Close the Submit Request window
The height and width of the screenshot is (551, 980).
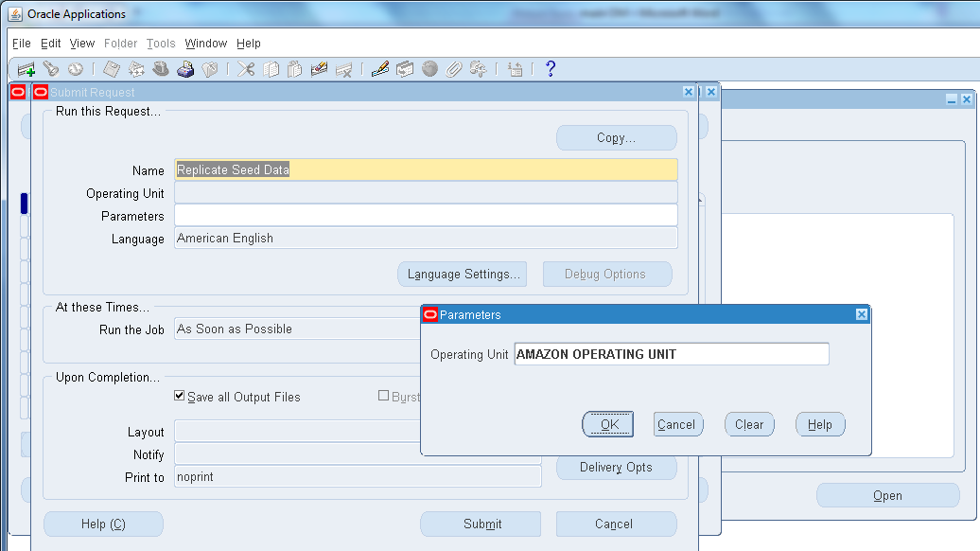click(x=689, y=92)
